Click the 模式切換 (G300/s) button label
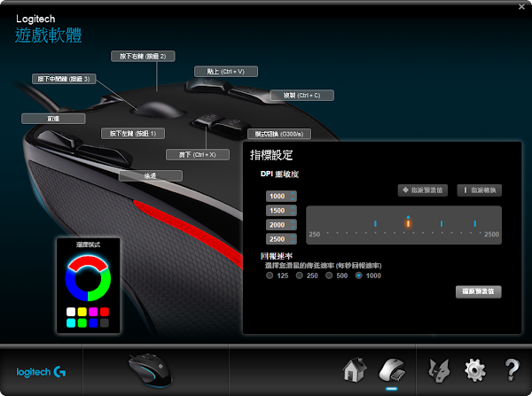Image resolution: width=532 pixels, height=396 pixels. point(279,135)
